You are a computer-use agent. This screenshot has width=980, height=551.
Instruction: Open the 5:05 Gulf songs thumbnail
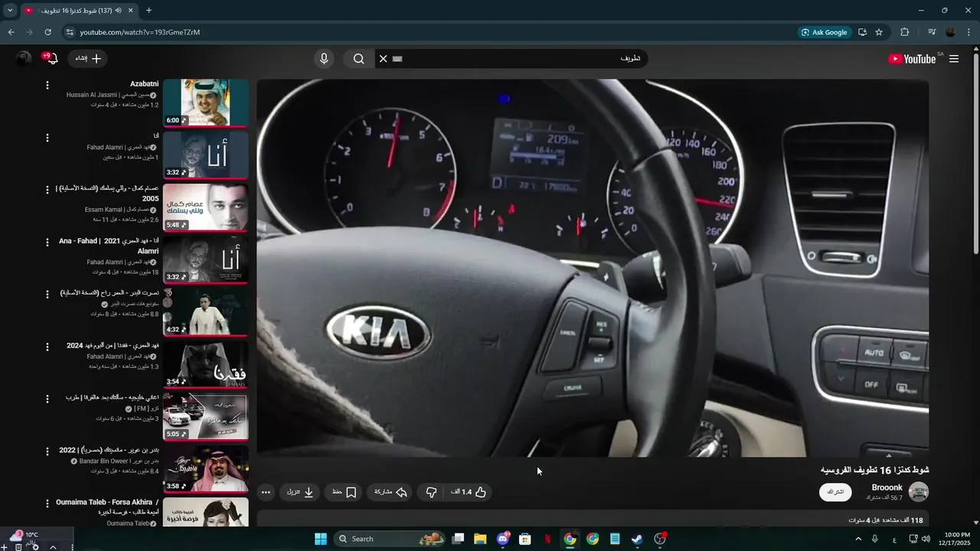pos(205,416)
